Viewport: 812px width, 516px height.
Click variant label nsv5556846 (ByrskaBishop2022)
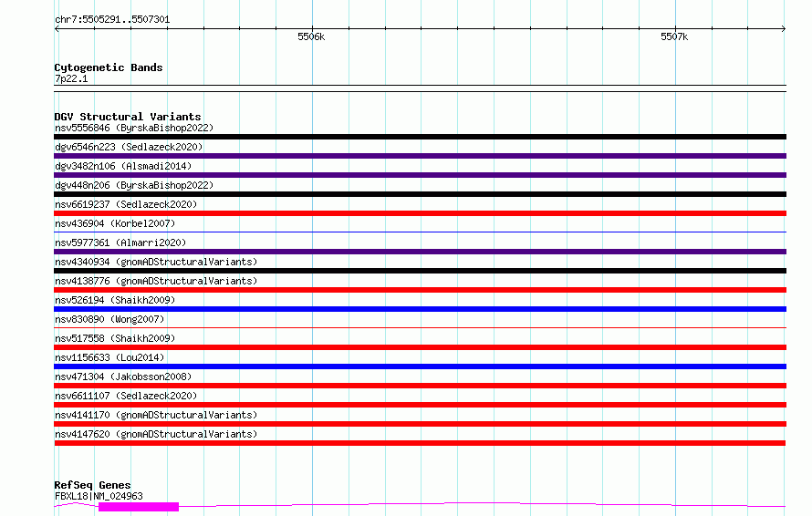[134, 128]
